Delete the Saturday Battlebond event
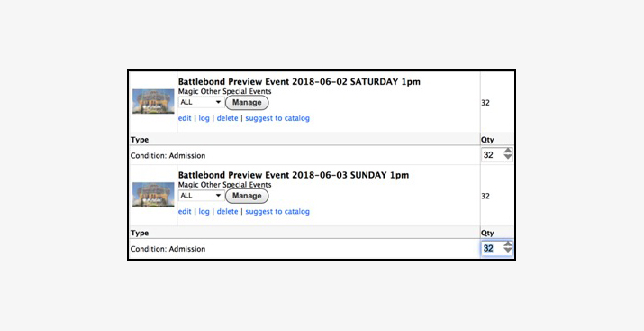Image resolution: width=644 pixels, height=331 pixels. pyautogui.click(x=228, y=118)
